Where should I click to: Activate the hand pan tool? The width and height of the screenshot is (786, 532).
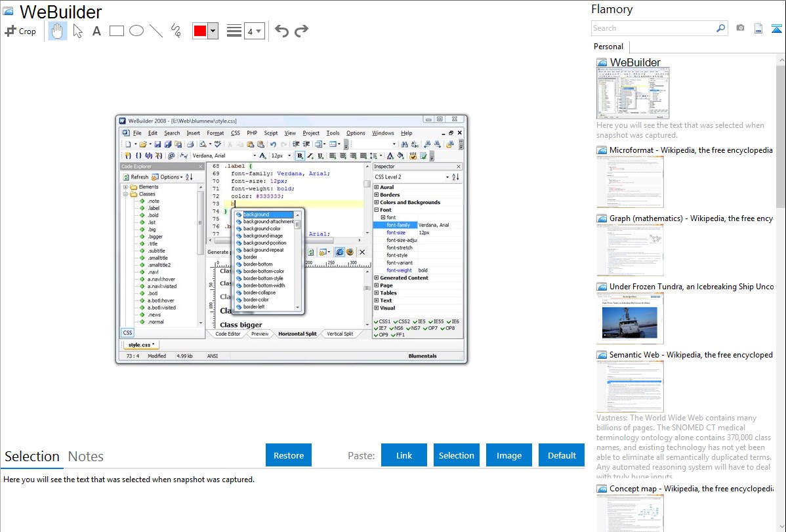click(x=58, y=31)
